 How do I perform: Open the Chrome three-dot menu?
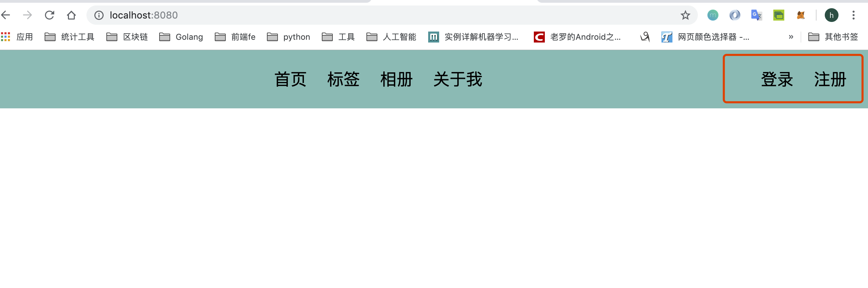pos(854,15)
